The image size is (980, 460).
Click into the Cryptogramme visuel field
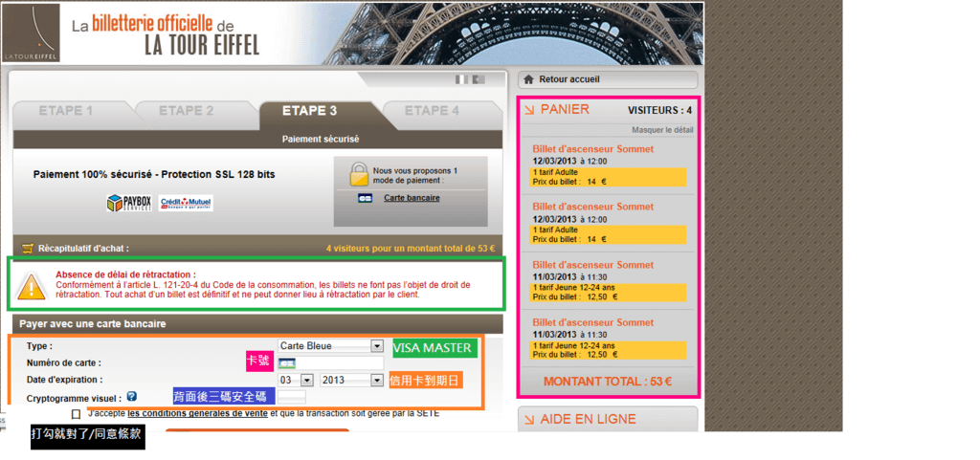point(292,396)
